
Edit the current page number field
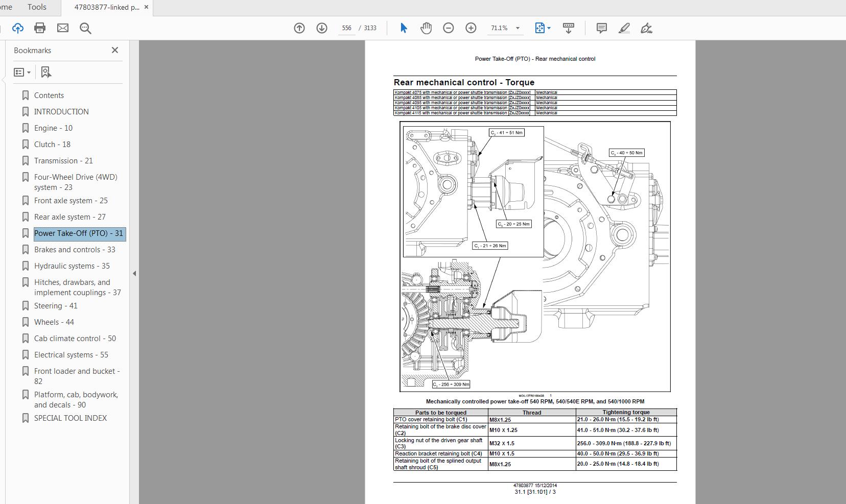347,28
